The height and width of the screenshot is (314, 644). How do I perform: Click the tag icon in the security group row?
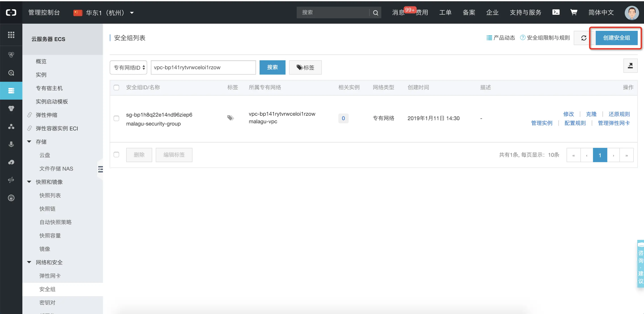[x=230, y=118]
